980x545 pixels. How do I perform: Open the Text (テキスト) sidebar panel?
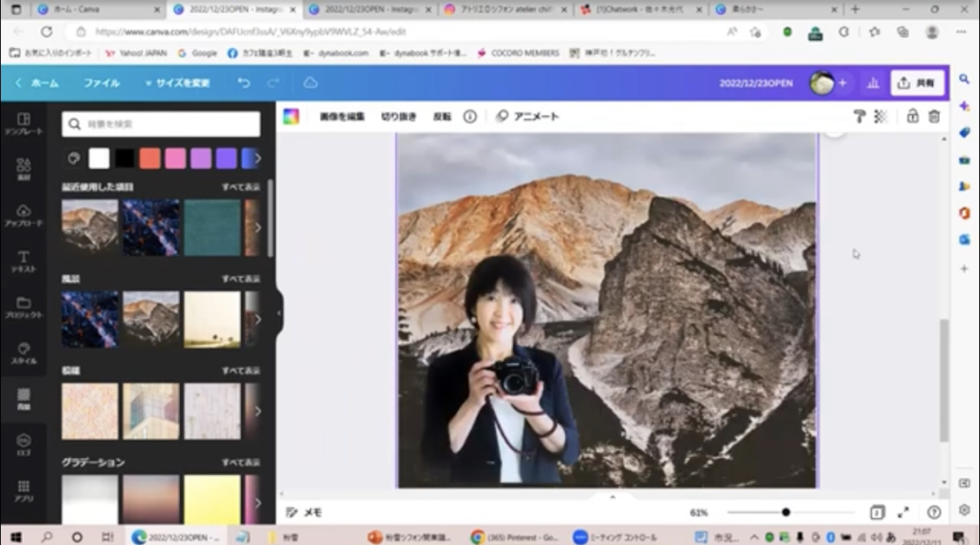[x=24, y=261]
